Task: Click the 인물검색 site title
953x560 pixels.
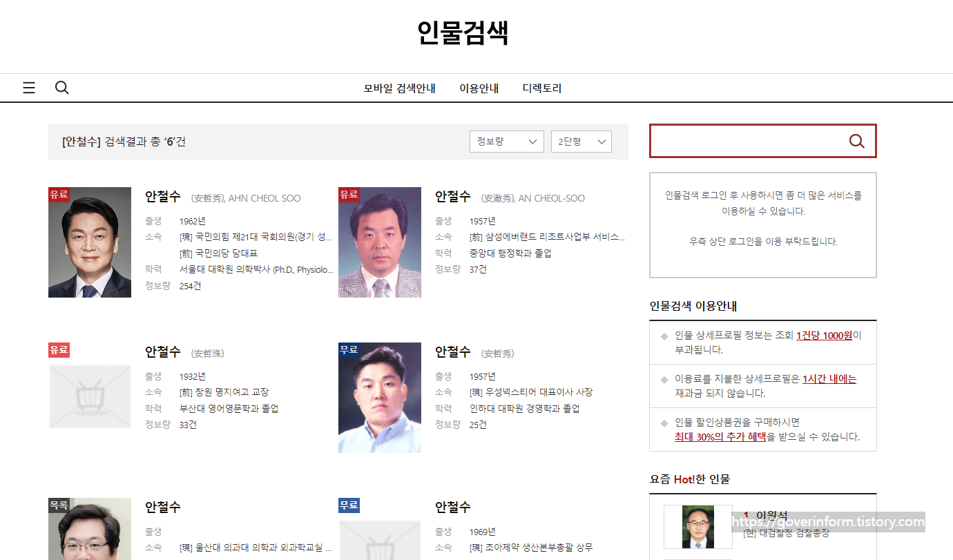Action: pos(463,32)
